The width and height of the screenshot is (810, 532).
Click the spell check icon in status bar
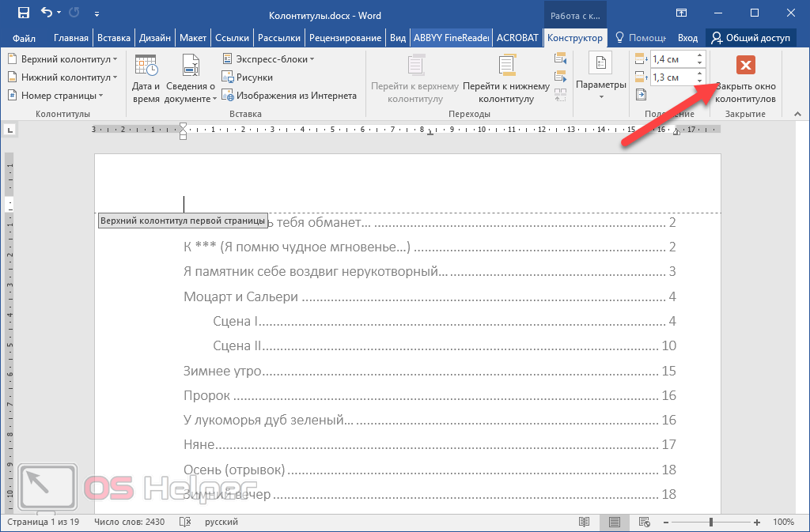click(x=185, y=522)
